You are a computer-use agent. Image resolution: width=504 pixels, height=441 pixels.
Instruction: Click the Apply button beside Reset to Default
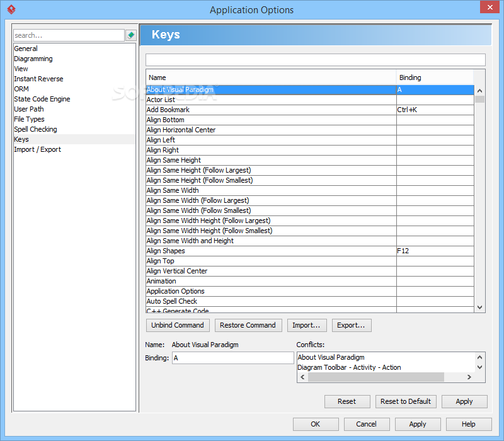click(464, 401)
